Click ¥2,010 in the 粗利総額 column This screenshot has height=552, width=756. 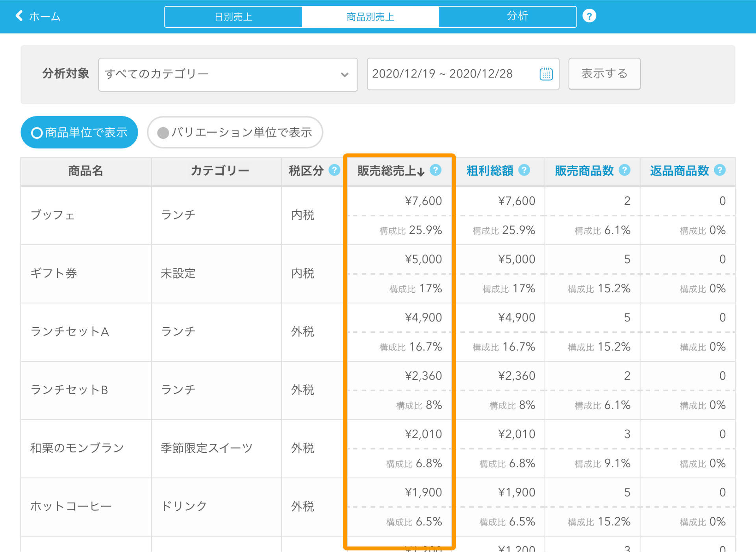[x=517, y=434]
